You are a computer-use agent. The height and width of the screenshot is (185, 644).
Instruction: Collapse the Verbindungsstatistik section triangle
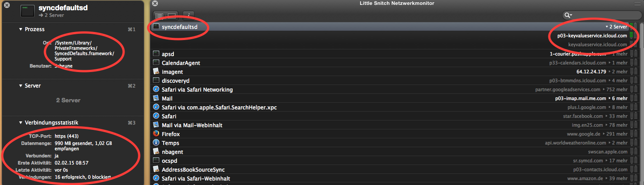[x=20, y=123]
